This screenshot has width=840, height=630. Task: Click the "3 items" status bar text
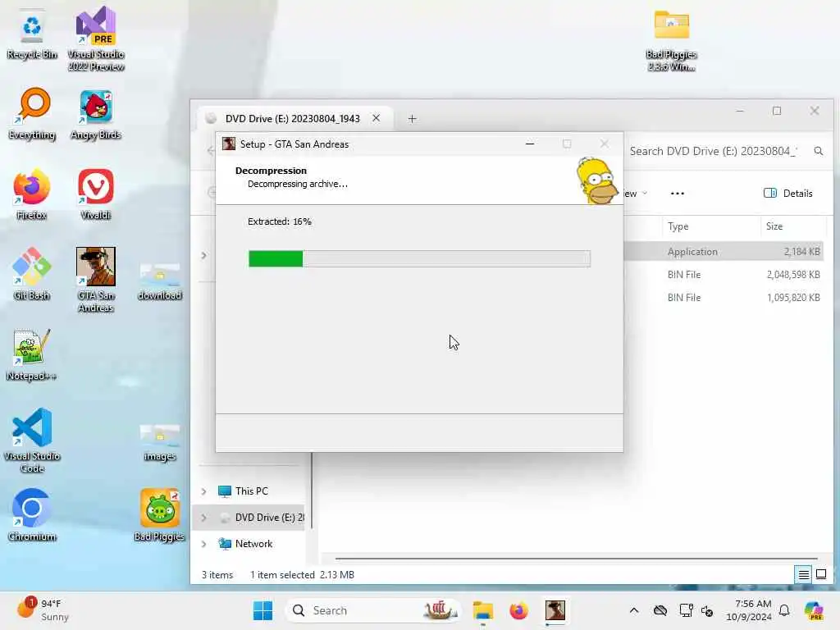(217, 574)
